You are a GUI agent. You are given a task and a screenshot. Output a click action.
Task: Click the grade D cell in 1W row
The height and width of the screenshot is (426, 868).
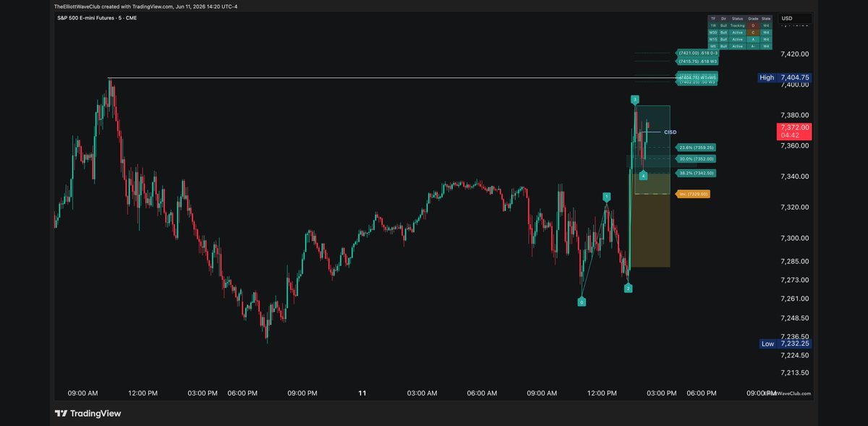coord(753,25)
